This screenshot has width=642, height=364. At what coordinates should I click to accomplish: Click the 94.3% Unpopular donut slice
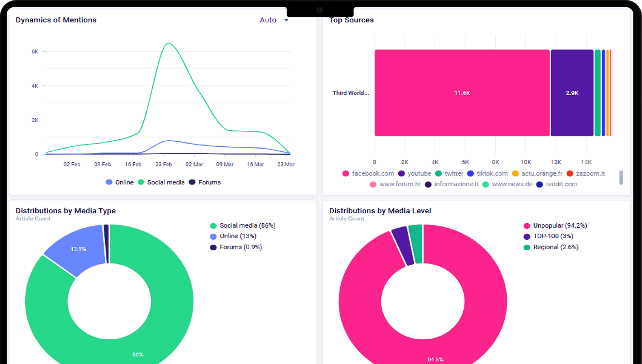point(435,359)
